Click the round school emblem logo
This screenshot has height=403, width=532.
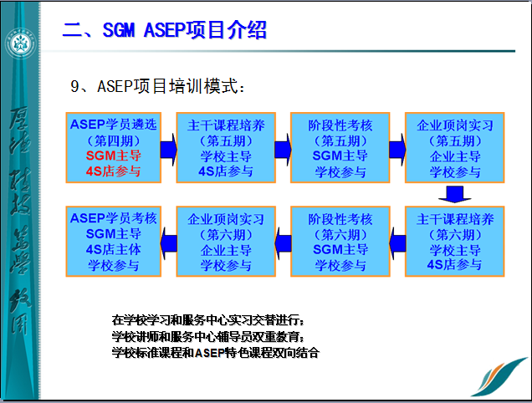(x=20, y=44)
